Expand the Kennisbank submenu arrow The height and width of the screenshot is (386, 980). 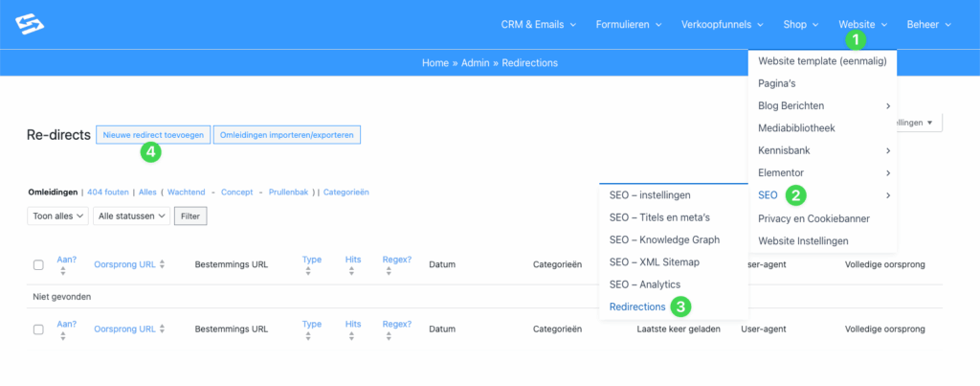[x=888, y=150]
